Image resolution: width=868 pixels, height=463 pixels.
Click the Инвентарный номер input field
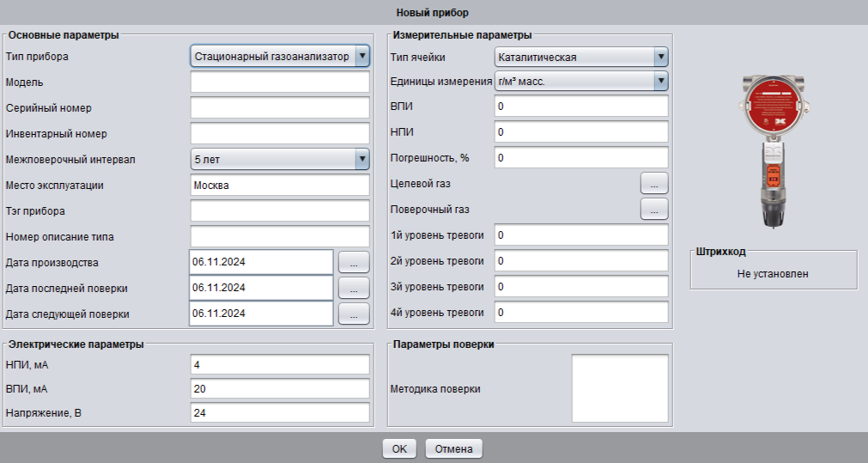click(279, 134)
